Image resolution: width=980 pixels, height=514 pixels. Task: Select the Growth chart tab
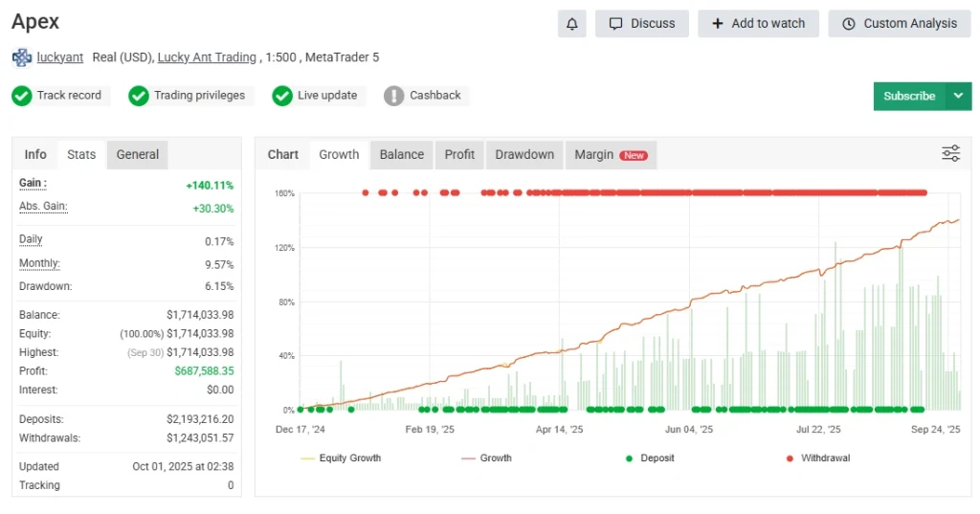point(340,154)
